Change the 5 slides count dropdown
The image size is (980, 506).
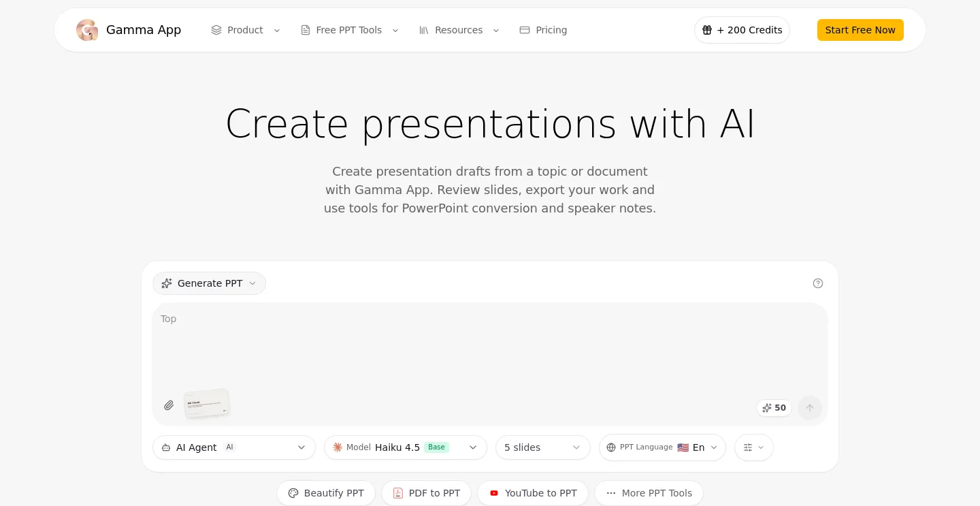(x=543, y=447)
